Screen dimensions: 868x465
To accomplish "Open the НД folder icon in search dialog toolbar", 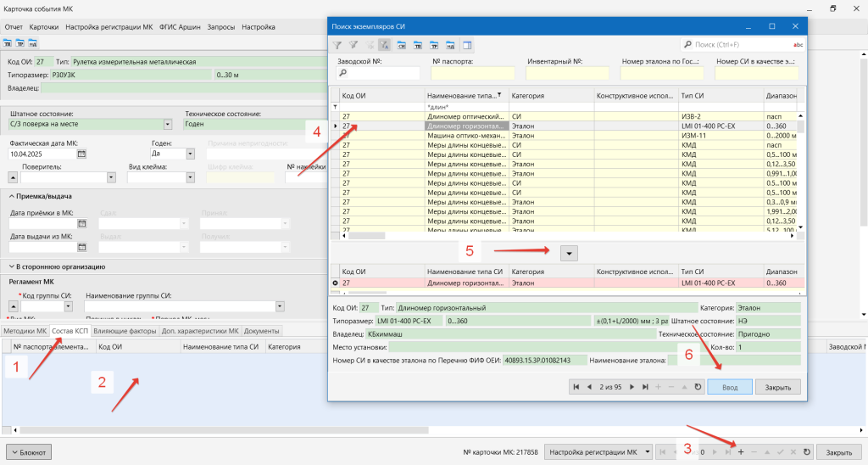I will (450, 46).
